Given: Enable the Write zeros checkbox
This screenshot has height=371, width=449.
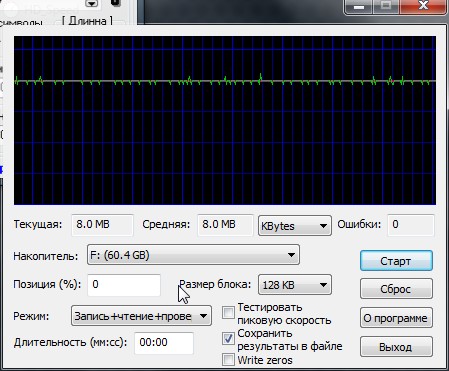Looking at the screenshot, I should (x=228, y=360).
